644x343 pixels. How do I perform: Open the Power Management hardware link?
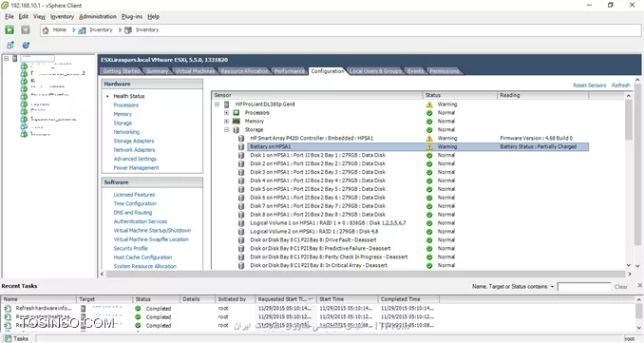(136, 168)
